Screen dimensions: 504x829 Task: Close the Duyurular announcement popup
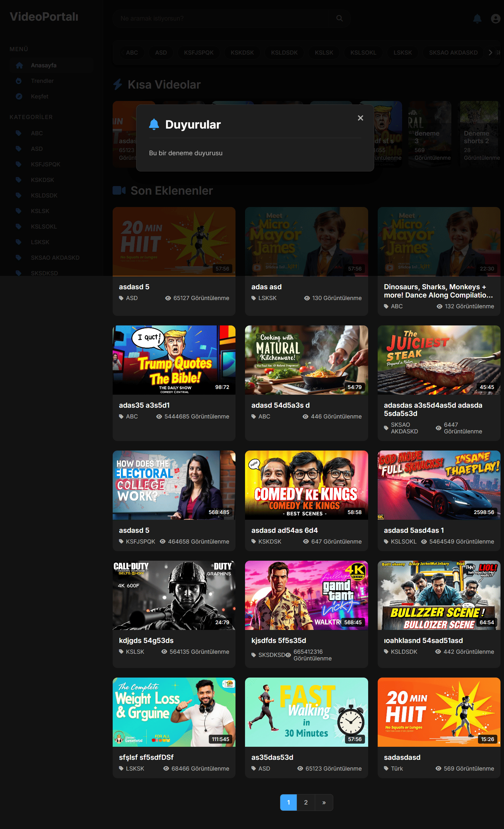[361, 118]
